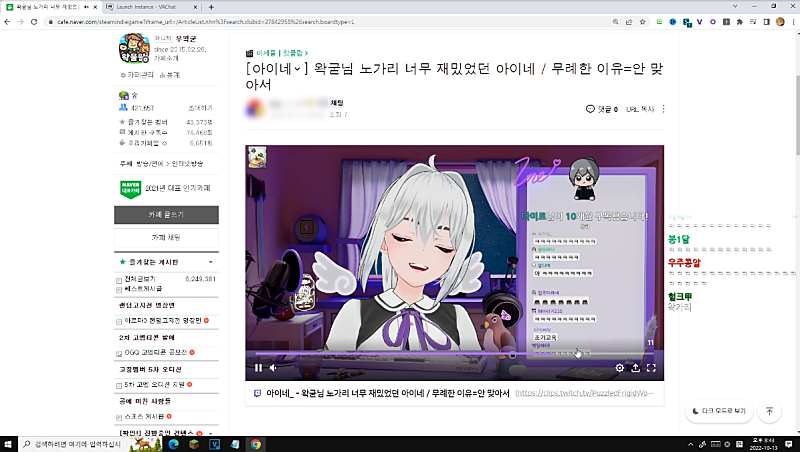Open 카페관리 cafe management link
Viewport: 800px width, 452px height.
point(137,75)
